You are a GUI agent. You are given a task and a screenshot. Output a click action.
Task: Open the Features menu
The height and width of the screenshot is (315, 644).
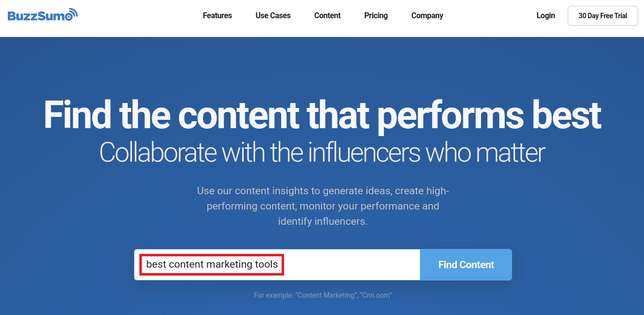click(x=217, y=16)
